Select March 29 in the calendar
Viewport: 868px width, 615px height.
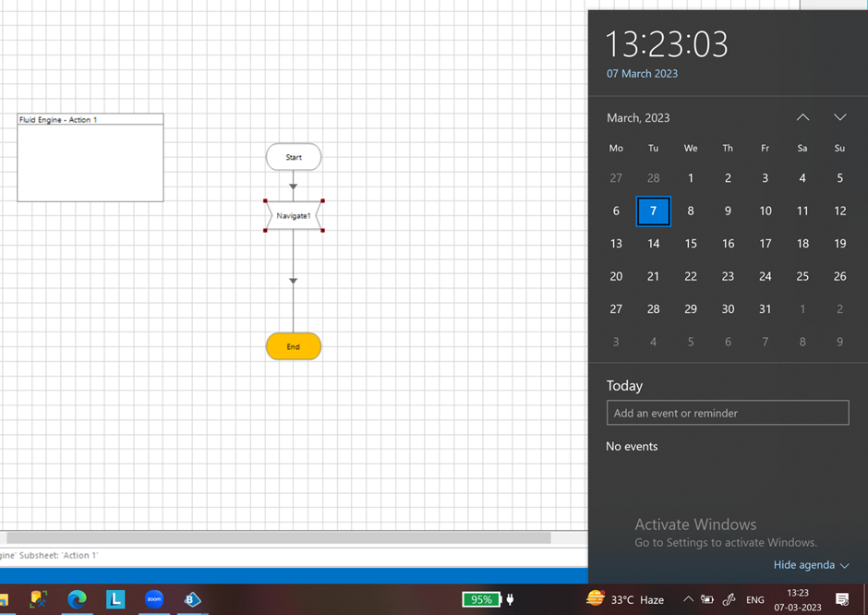click(x=691, y=308)
